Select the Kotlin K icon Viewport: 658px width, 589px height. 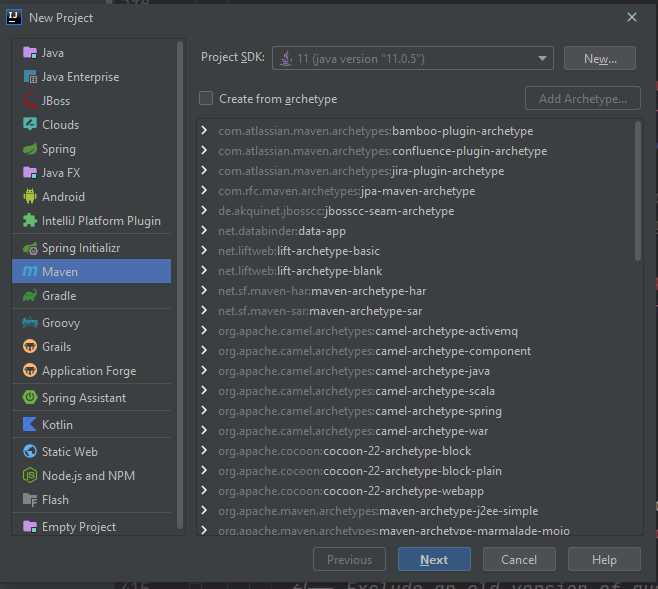[x=30, y=425]
